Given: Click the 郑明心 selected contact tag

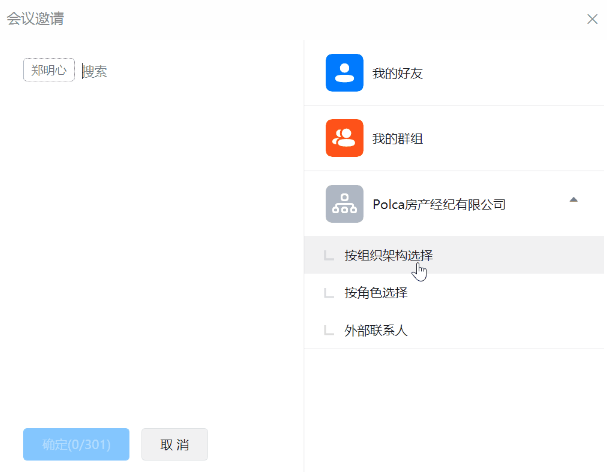Looking at the screenshot, I should (x=49, y=70).
